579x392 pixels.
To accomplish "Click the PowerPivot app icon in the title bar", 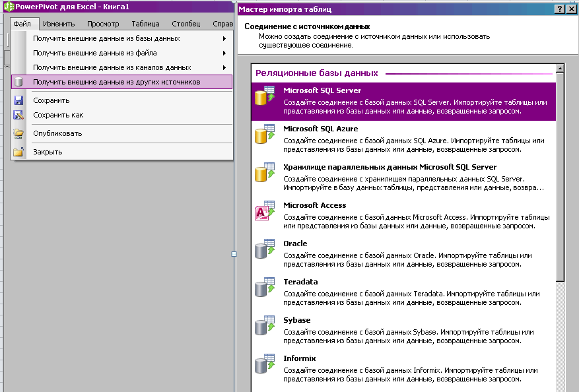I will point(9,7).
